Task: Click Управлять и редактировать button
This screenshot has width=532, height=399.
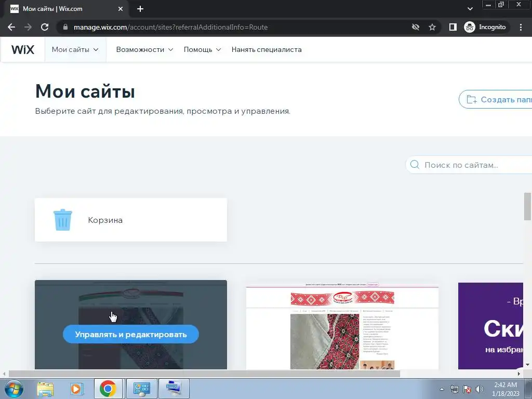Action: 130,334
